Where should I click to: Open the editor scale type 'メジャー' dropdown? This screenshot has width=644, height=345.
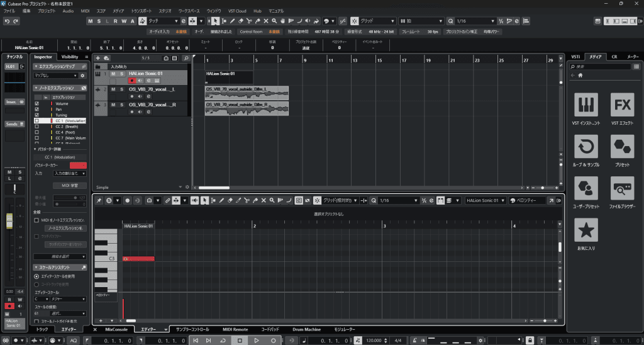coord(68,299)
